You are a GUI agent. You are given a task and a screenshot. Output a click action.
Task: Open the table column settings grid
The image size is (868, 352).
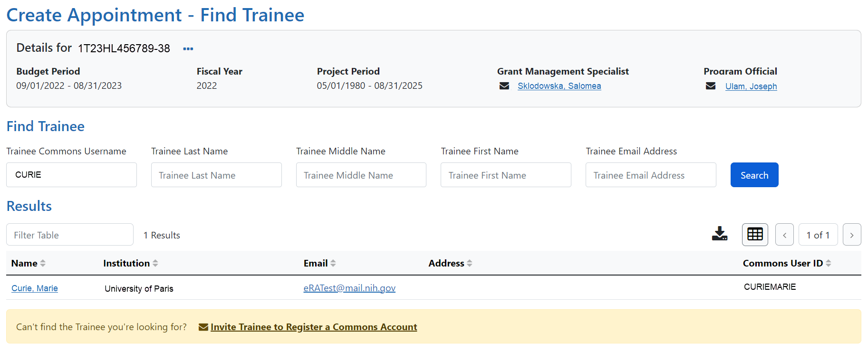click(x=755, y=234)
